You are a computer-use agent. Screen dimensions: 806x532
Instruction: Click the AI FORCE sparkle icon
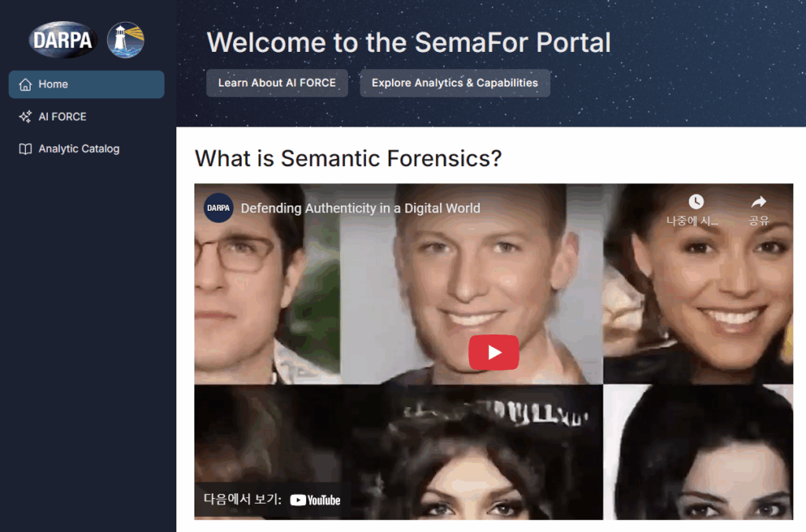tap(25, 116)
